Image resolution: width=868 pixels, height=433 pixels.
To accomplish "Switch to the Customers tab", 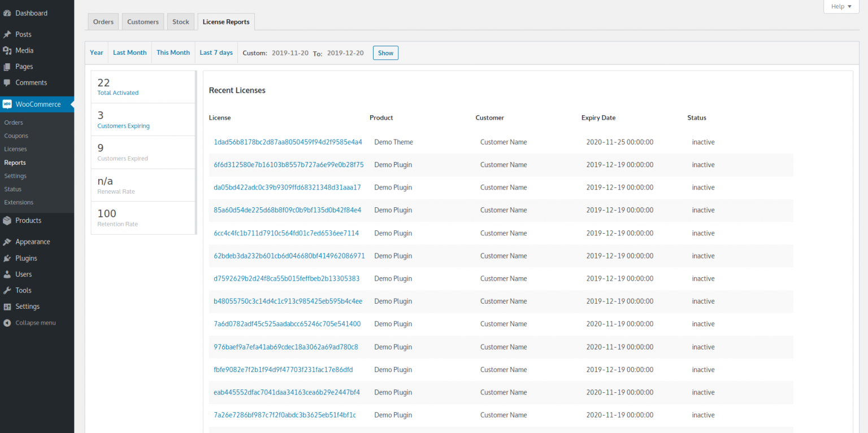I will coord(143,22).
